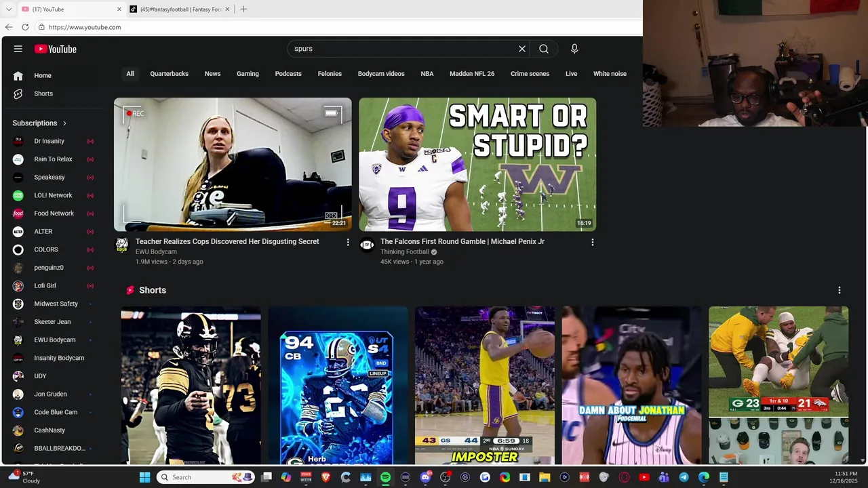Viewport: 868px width, 488px height.
Task: Select the Bodycam videos filter chip
Action: (x=381, y=74)
